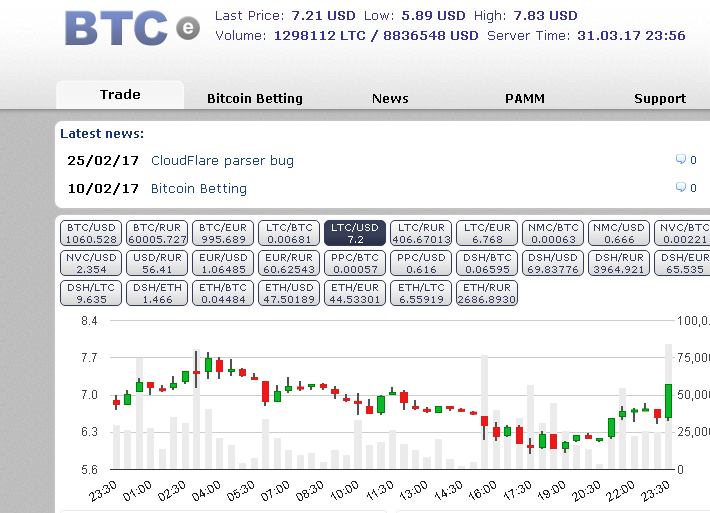This screenshot has height=513, width=710.
Task: Select the ETH/EUR trading pair
Action: click(355, 293)
